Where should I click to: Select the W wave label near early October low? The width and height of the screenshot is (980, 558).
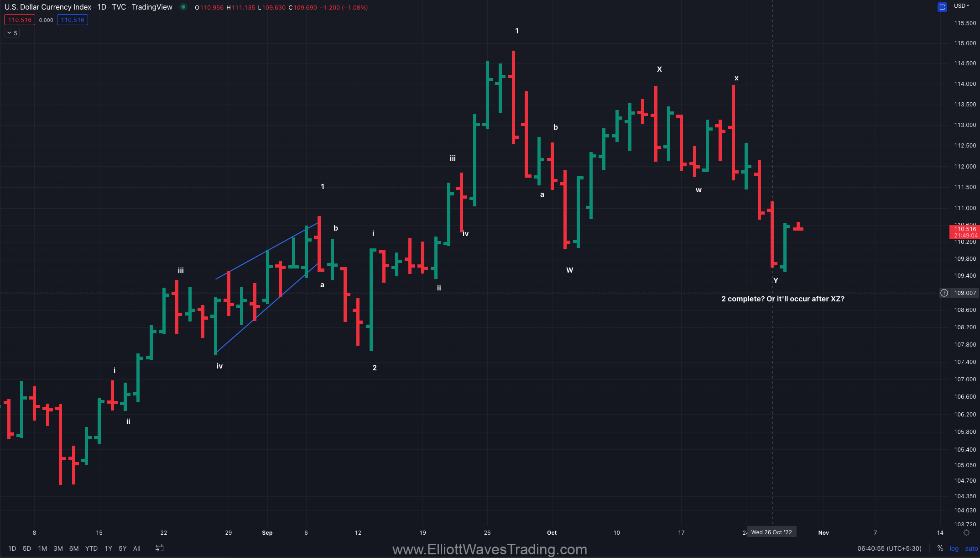click(x=569, y=270)
